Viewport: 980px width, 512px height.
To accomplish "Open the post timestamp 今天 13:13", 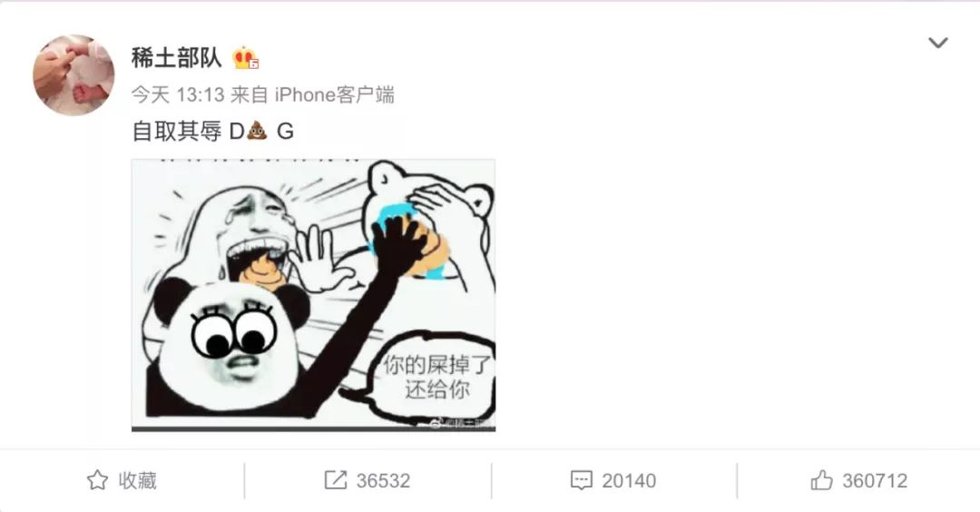I will (178, 95).
